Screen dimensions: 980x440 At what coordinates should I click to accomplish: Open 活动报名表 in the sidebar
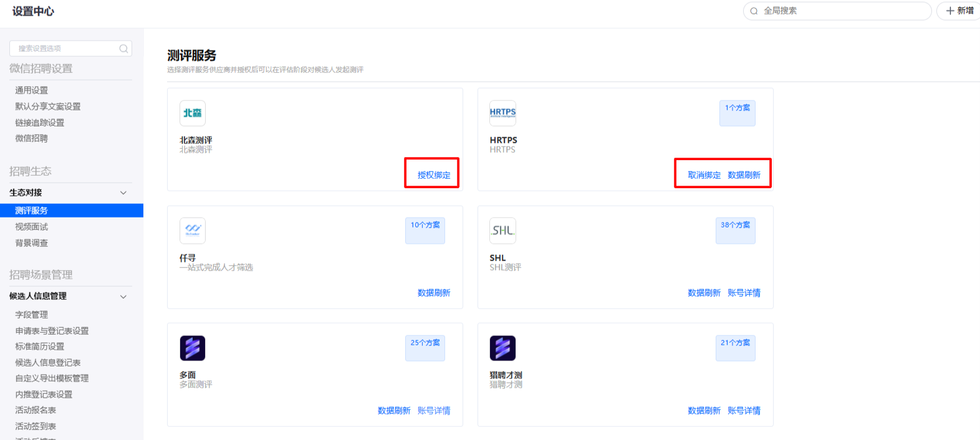pyautogui.click(x=36, y=410)
